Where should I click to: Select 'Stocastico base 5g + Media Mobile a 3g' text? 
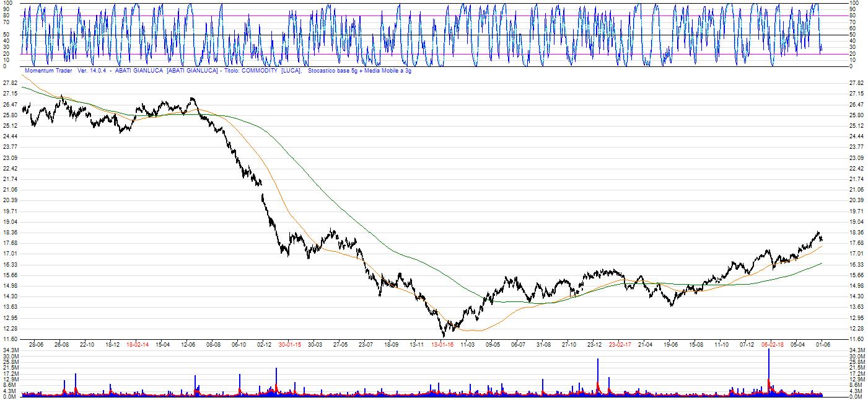(x=359, y=71)
